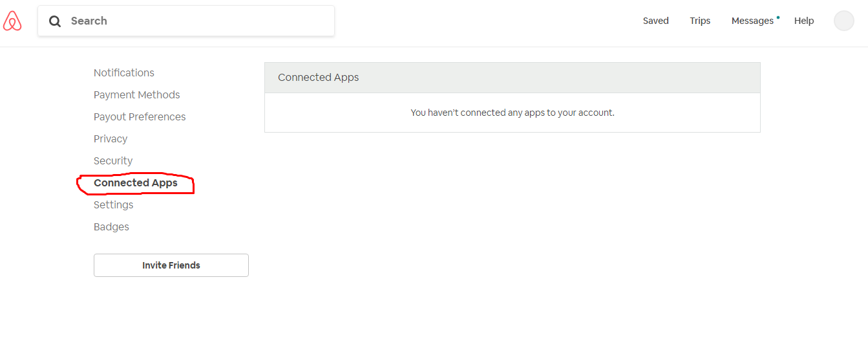868x341 pixels.
Task: Open the profile avatar menu
Action: pyautogui.click(x=843, y=21)
